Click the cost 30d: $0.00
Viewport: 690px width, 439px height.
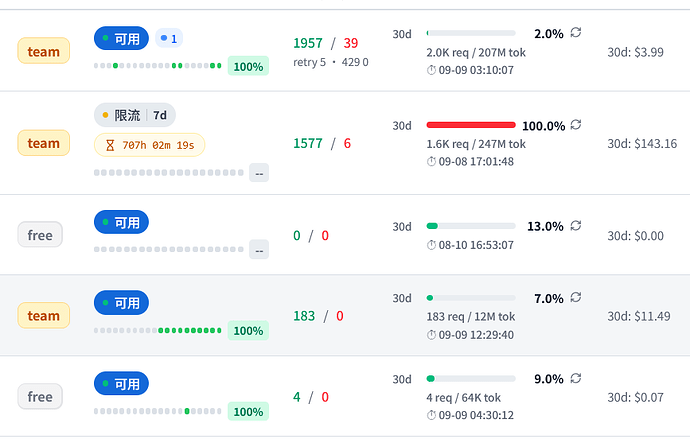635,235
